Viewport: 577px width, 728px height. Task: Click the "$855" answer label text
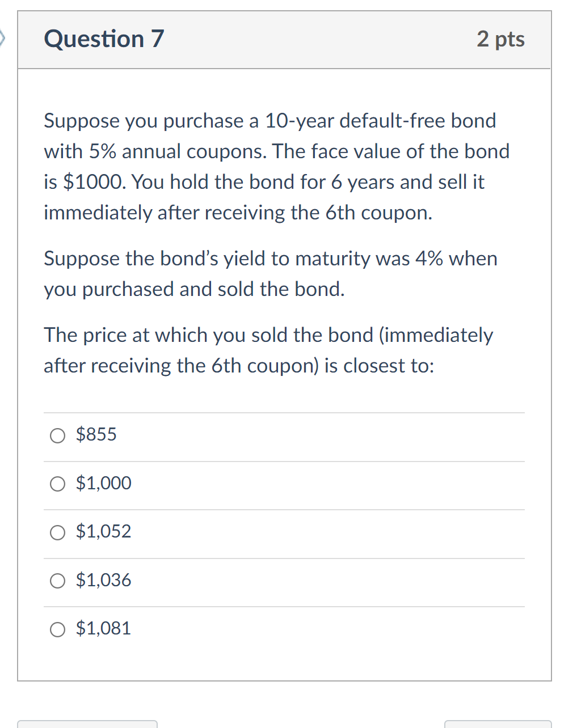point(96,434)
